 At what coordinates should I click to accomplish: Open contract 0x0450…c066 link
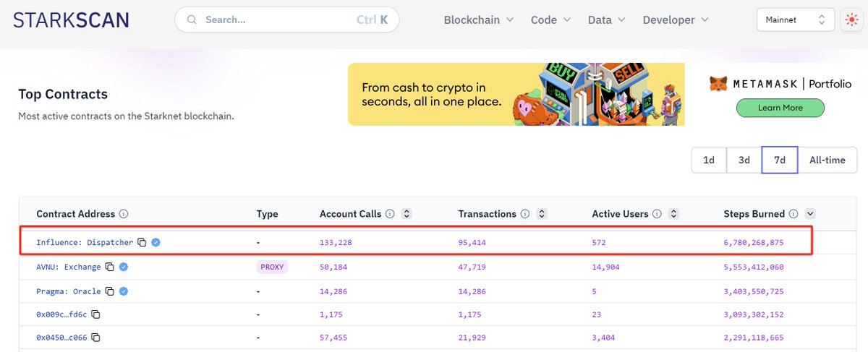(x=61, y=338)
